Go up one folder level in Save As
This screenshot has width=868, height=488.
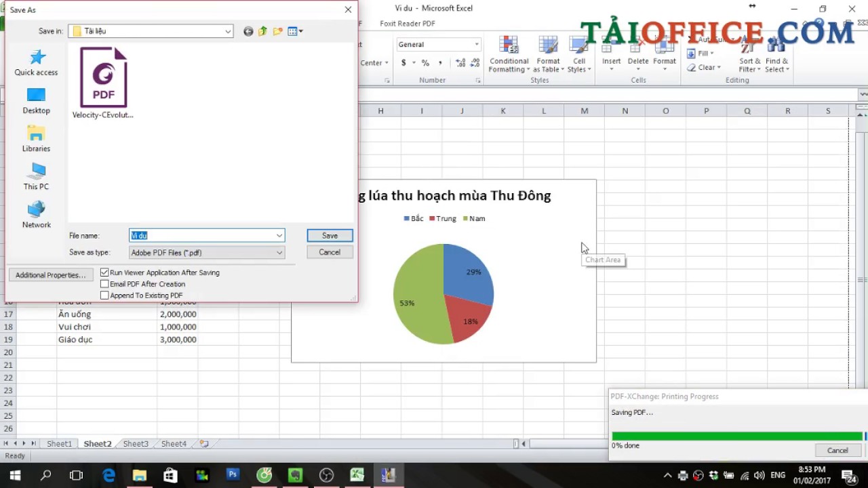coord(262,31)
